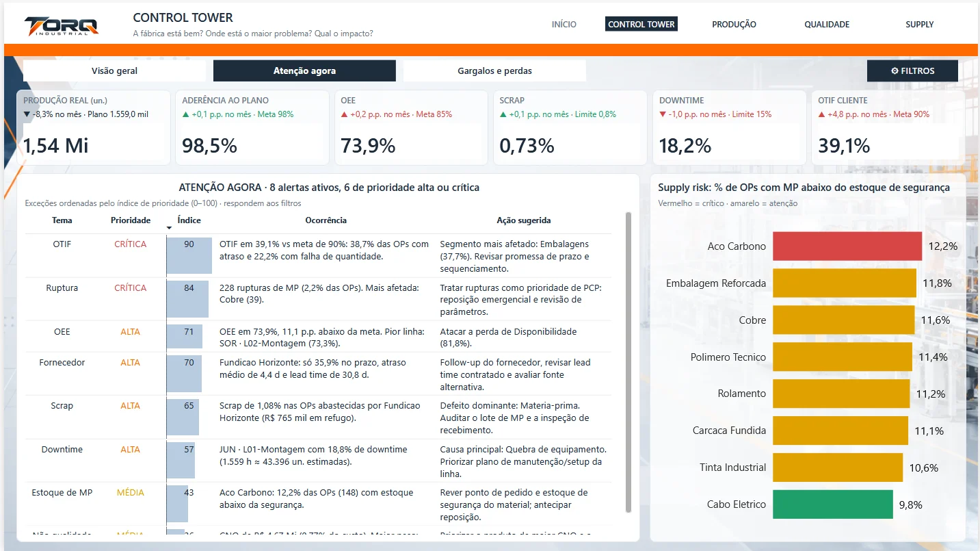
Task: Click the Polimero Tecnico bar
Action: tap(843, 357)
